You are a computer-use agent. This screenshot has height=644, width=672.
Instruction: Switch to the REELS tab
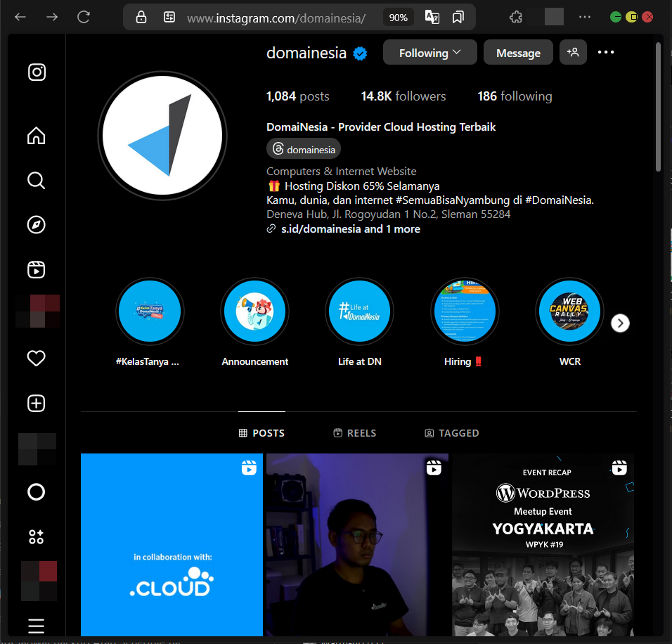coord(355,433)
